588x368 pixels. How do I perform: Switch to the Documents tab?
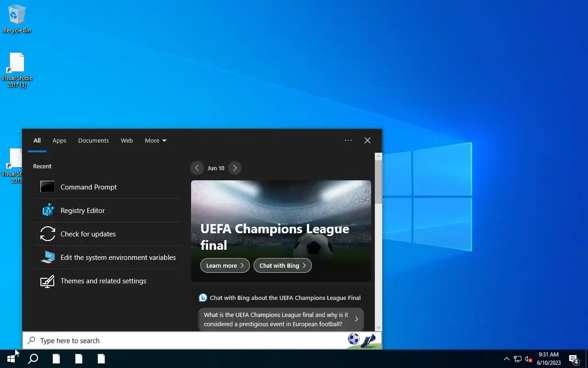[93, 140]
